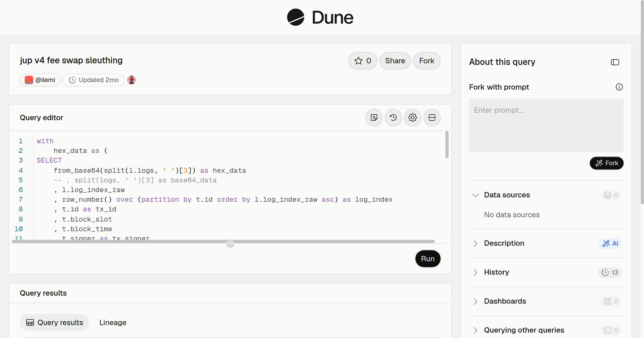Switch to the Query results tab
The width and height of the screenshot is (644, 338).
click(x=54, y=322)
